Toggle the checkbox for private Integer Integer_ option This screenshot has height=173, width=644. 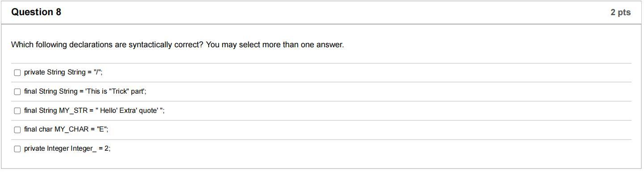tap(17, 149)
